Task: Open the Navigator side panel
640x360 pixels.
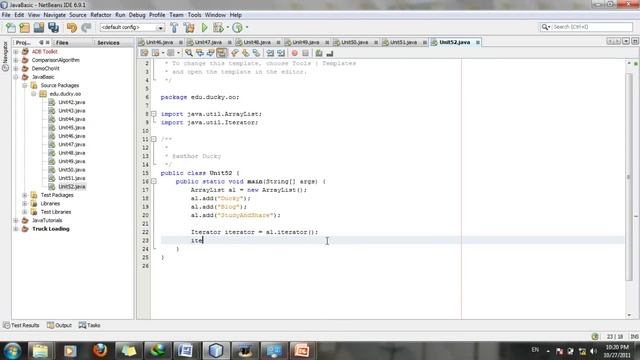Action: [5, 56]
